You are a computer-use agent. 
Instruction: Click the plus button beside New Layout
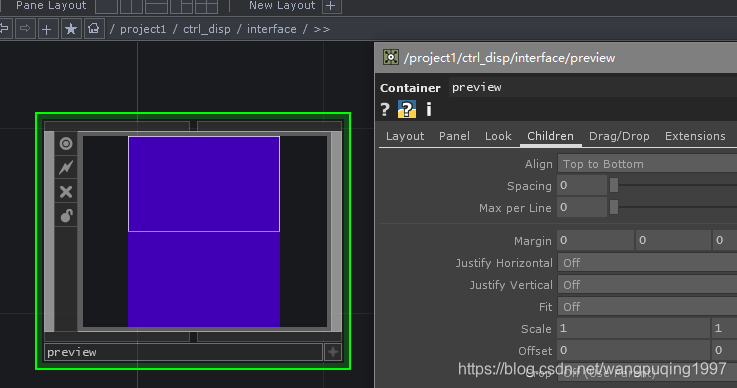331,6
